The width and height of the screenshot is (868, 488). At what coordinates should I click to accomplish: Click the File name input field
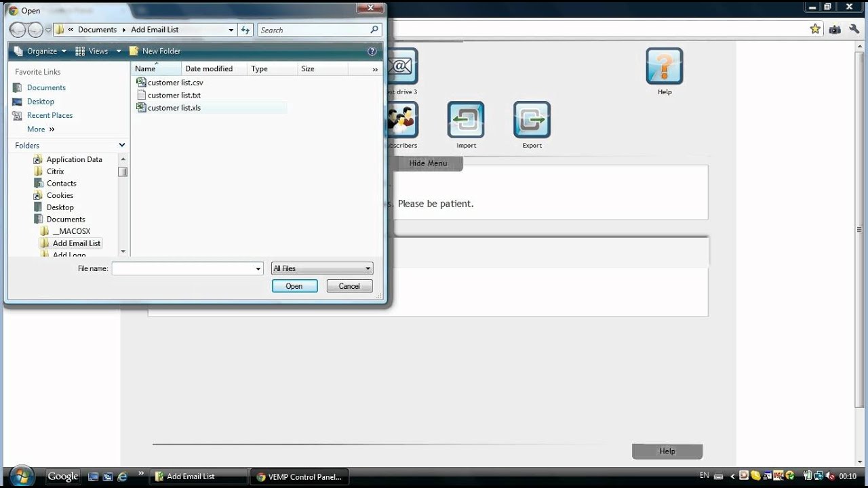point(182,268)
